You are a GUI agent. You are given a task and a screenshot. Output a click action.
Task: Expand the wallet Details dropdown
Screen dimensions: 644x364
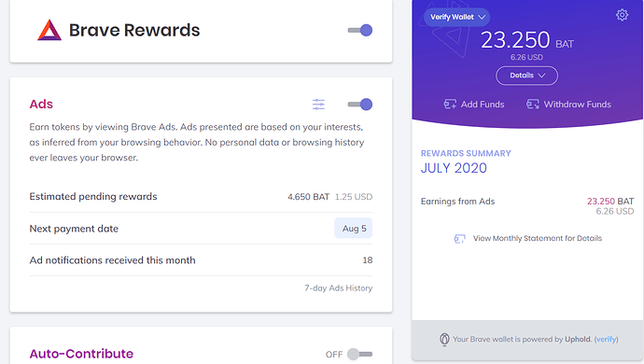tap(527, 76)
